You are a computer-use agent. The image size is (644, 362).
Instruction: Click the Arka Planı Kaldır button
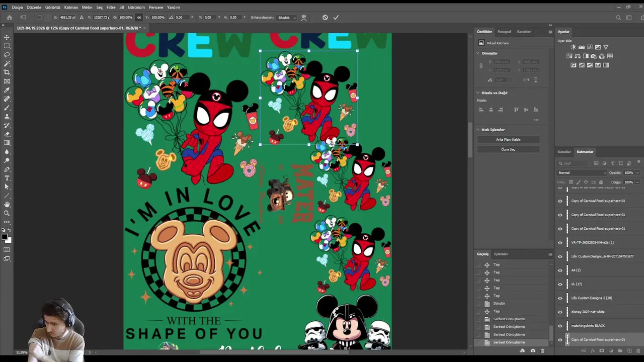[x=508, y=139]
